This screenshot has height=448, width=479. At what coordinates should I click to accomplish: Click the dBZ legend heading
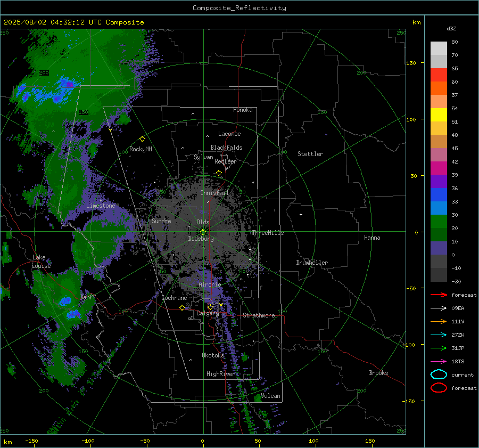451,29
